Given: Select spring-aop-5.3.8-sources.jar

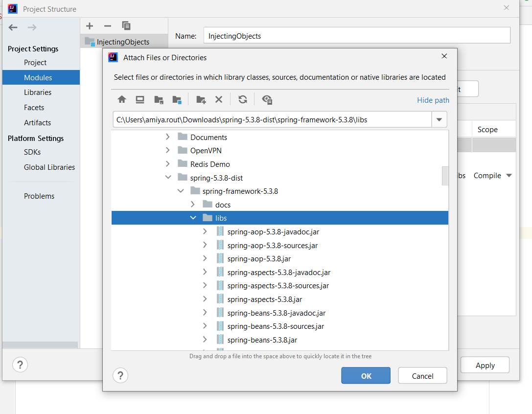Looking at the screenshot, I should [x=273, y=245].
